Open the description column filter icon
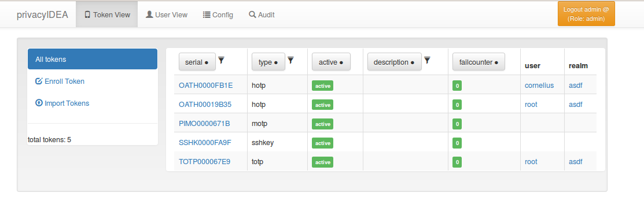 click(427, 60)
